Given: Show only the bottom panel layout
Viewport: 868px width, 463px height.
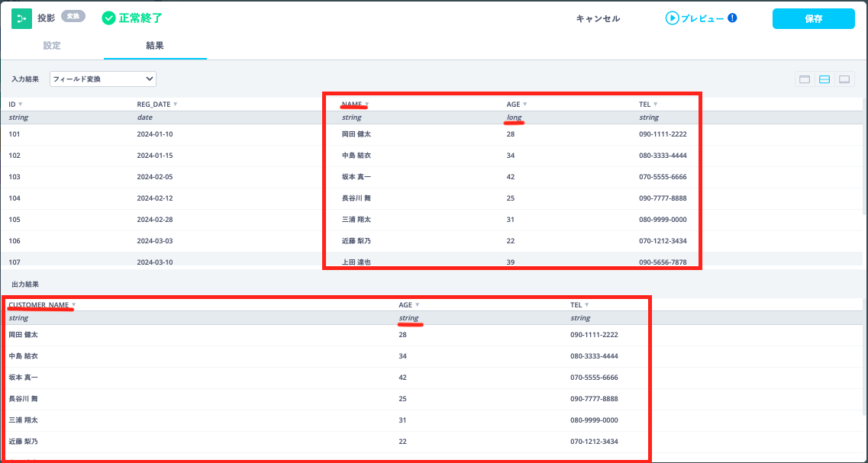Looking at the screenshot, I should [844, 79].
